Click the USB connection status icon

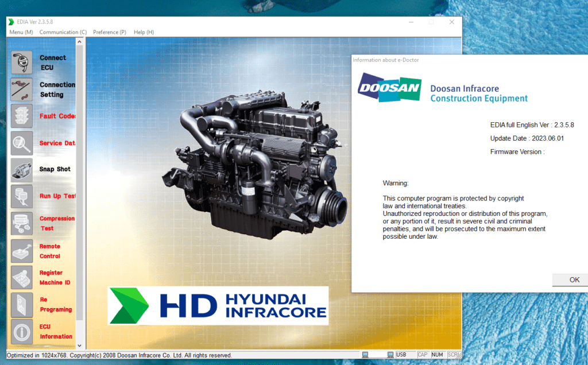point(390,355)
